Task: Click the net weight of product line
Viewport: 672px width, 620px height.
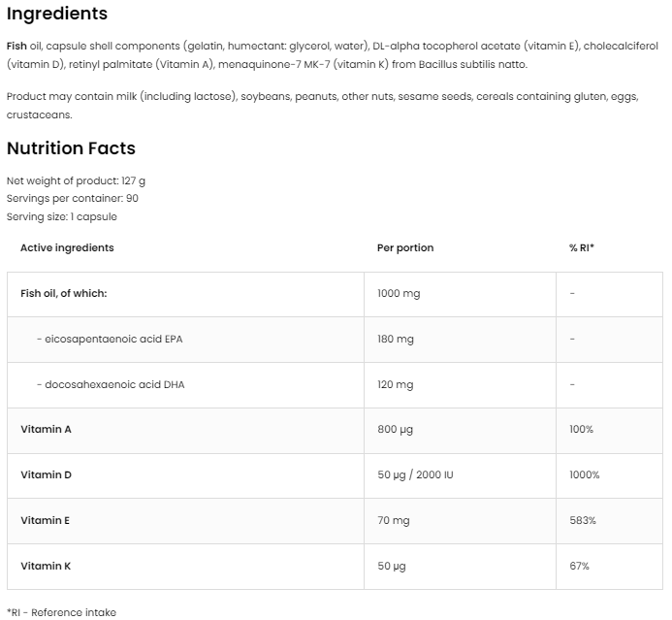Action: point(76,180)
